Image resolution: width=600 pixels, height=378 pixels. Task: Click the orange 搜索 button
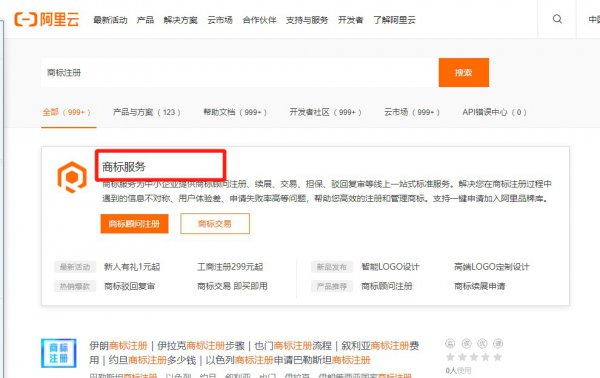coord(463,73)
